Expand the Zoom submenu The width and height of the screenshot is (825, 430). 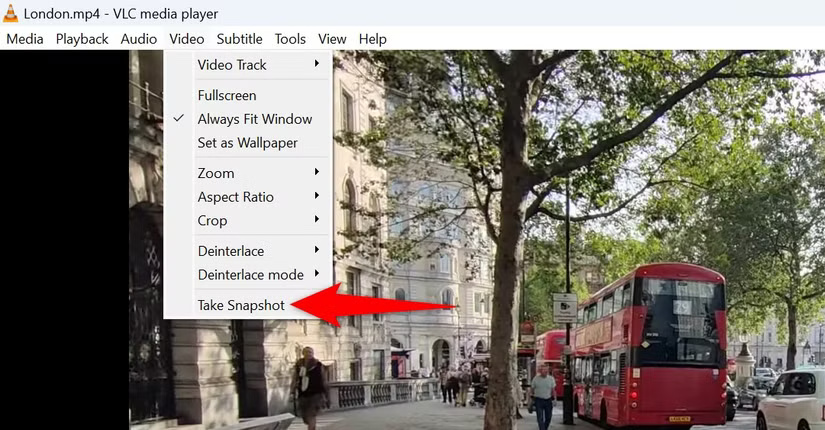click(248, 173)
